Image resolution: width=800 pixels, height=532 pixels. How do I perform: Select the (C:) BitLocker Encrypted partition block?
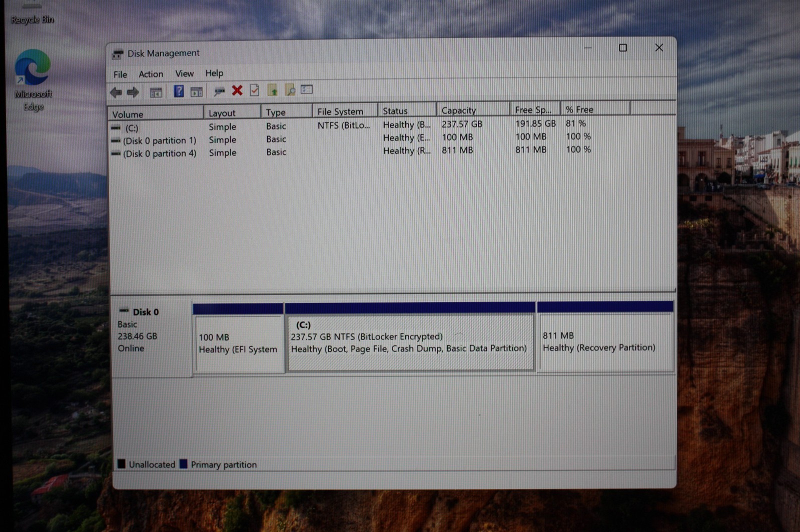pyautogui.click(x=410, y=336)
